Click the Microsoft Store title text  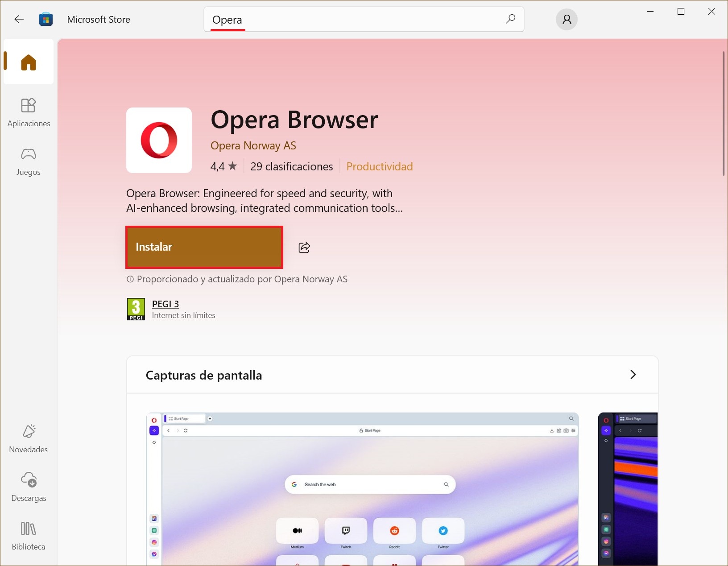99,20
